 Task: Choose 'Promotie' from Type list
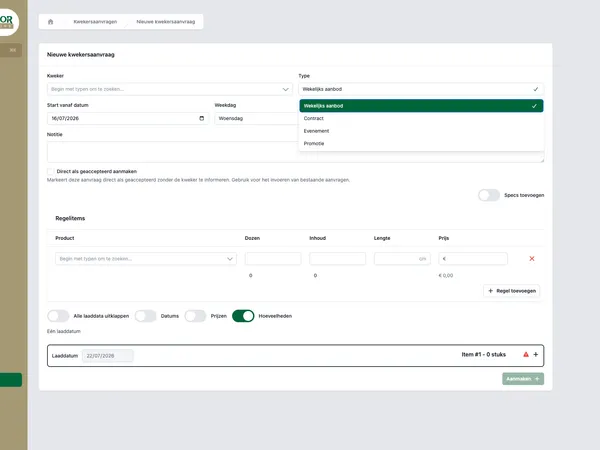click(x=421, y=143)
